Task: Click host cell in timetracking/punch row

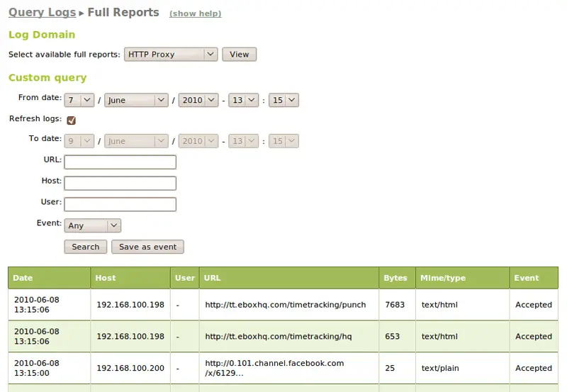Action: 130,305
